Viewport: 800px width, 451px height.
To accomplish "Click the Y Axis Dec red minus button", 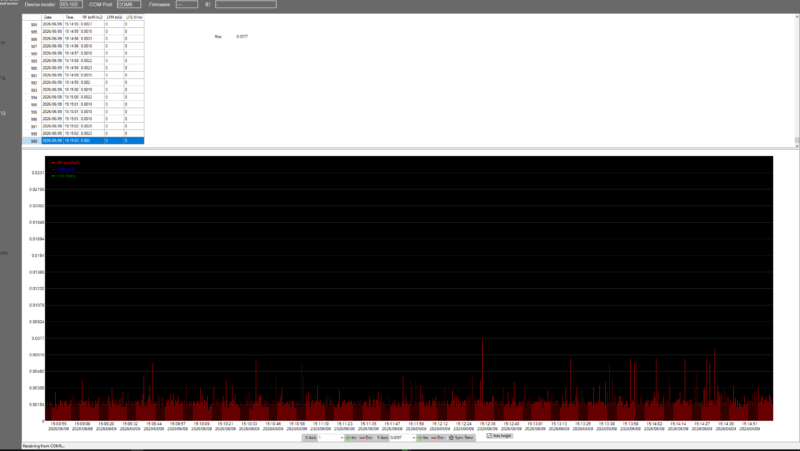I will click(x=438, y=438).
